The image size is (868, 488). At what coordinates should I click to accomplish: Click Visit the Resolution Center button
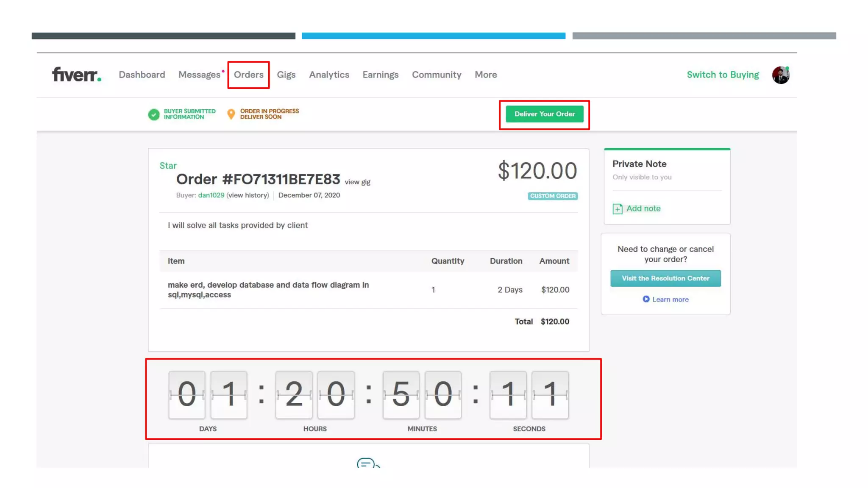click(x=665, y=278)
